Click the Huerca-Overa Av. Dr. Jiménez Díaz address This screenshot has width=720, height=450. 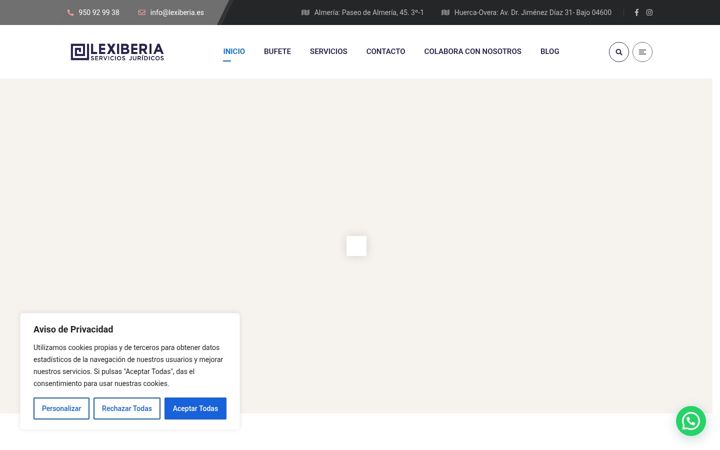coord(533,13)
